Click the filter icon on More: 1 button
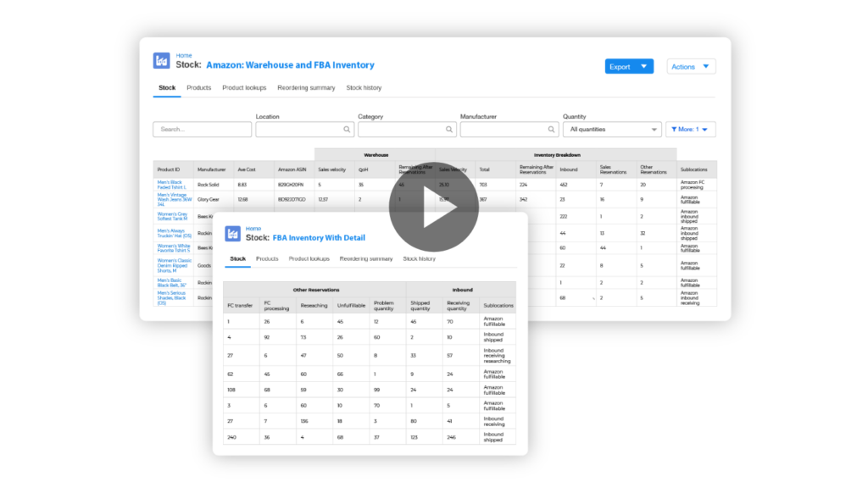The height and width of the screenshot is (488, 868). [x=674, y=129]
